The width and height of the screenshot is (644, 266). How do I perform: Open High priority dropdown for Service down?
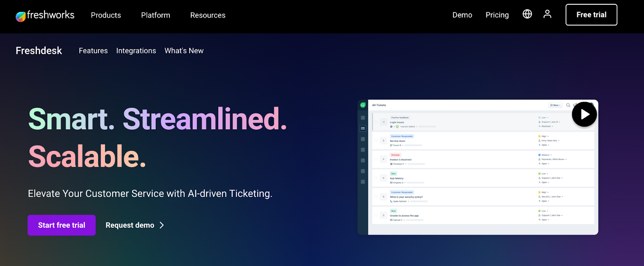point(545,136)
